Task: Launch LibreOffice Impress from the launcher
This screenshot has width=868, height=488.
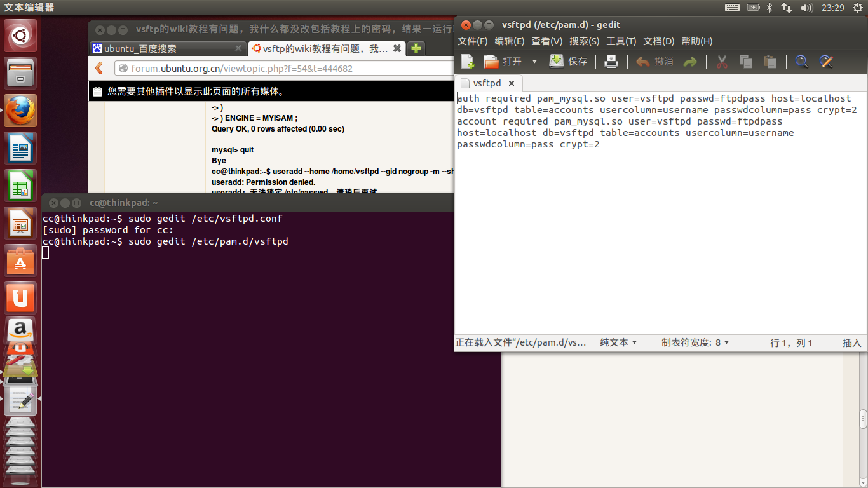Action: point(21,223)
